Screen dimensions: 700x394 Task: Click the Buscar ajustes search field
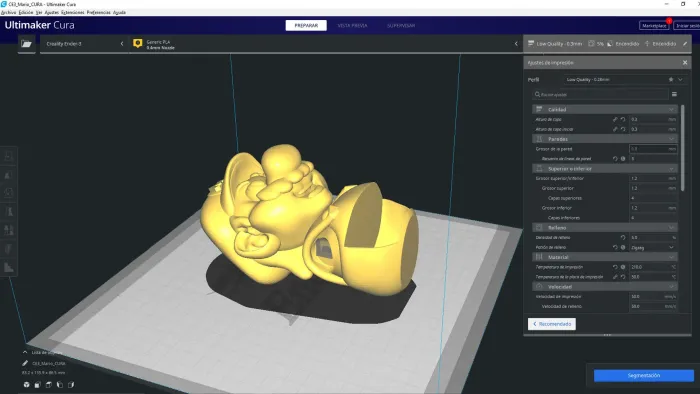coord(601,94)
